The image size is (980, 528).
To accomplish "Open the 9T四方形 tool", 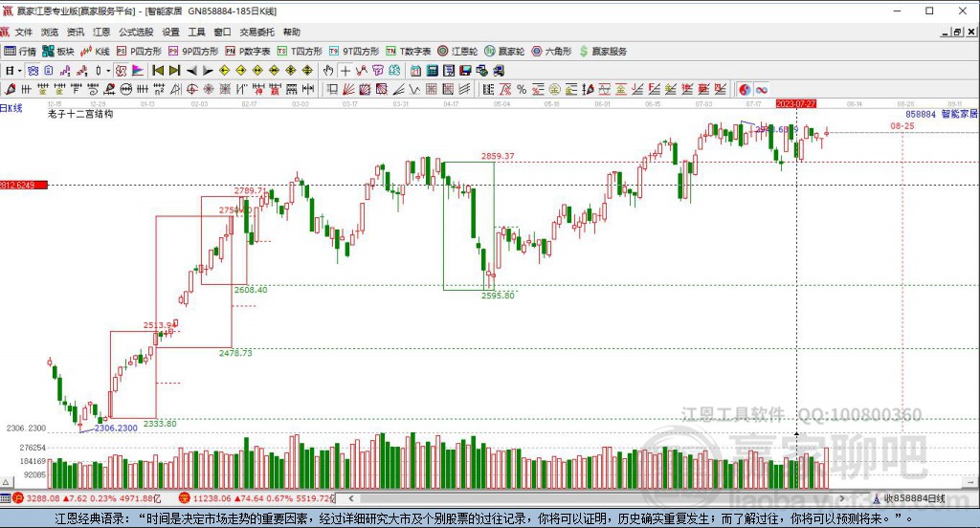I will click(x=354, y=52).
